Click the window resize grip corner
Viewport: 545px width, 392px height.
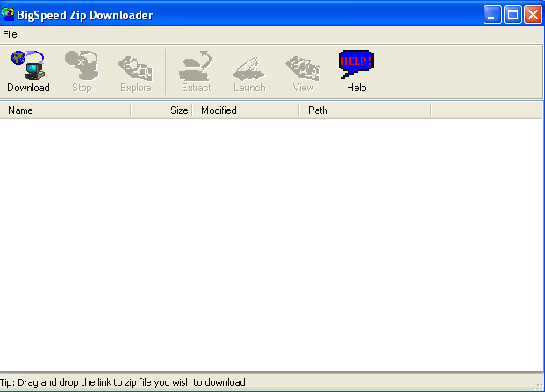[538, 385]
